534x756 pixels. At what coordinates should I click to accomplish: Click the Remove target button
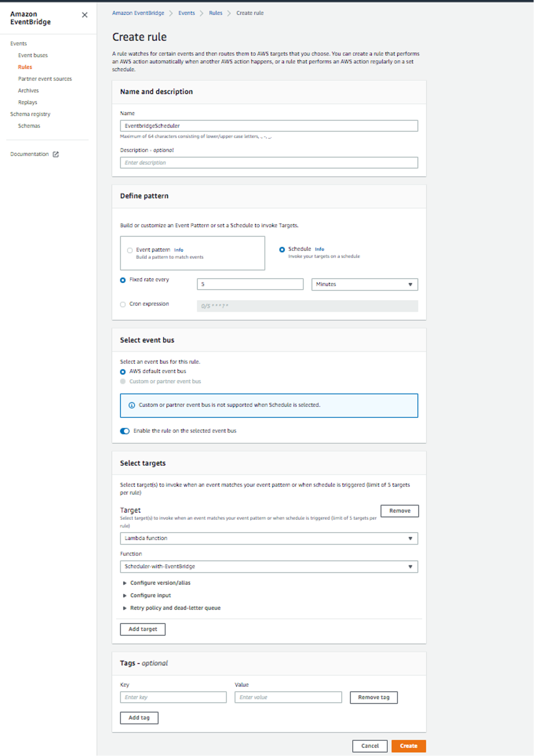point(400,511)
